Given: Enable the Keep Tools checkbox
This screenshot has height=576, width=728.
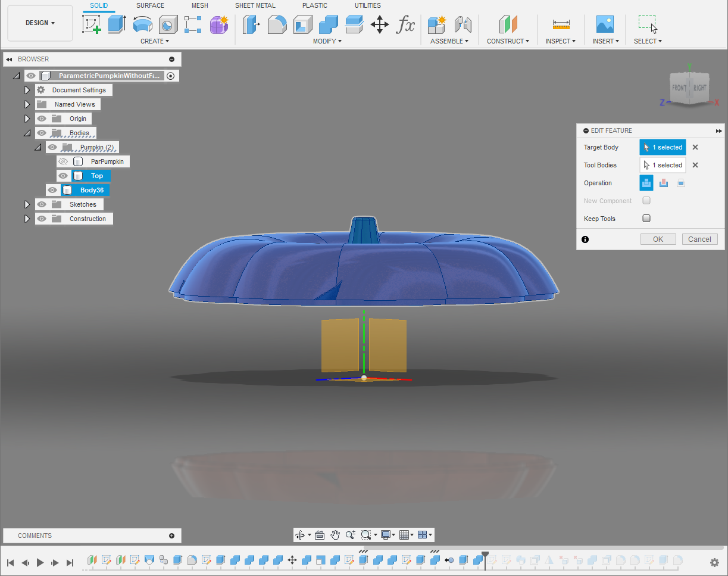Looking at the screenshot, I should click(x=646, y=219).
